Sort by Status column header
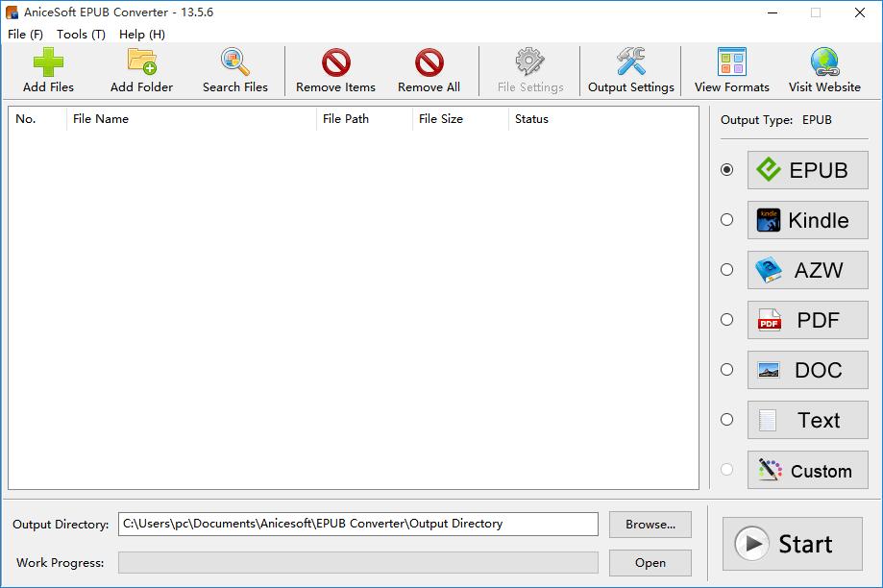This screenshot has height=588, width=883. (x=603, y=119)
